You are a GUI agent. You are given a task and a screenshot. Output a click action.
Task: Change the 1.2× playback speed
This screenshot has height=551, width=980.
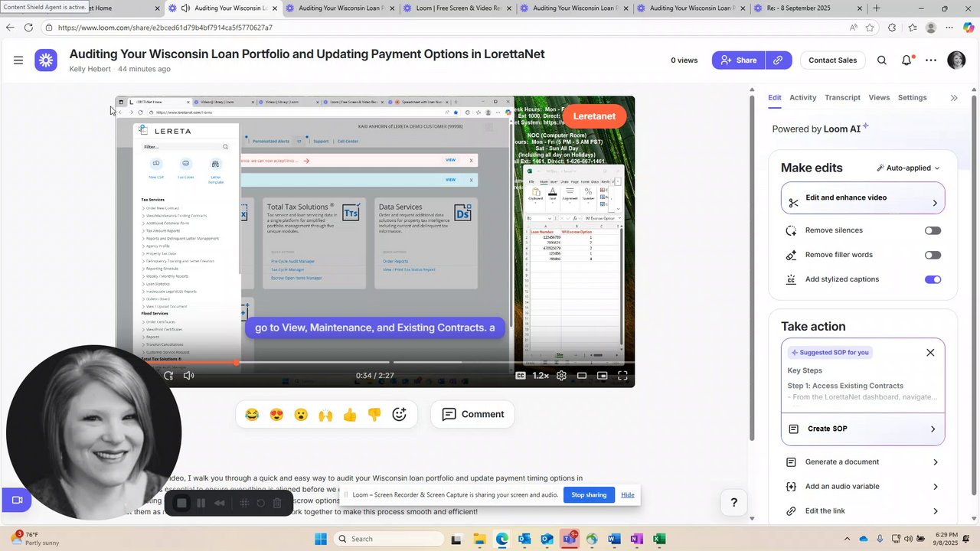coord(541,376)
